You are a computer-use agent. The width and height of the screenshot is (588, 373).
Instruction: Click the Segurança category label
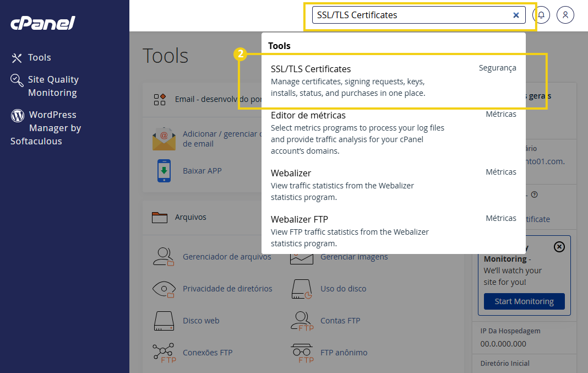coord(497,68)
